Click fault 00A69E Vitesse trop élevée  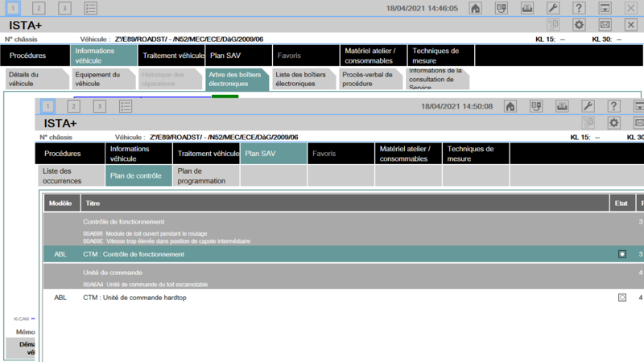[167, 241]
